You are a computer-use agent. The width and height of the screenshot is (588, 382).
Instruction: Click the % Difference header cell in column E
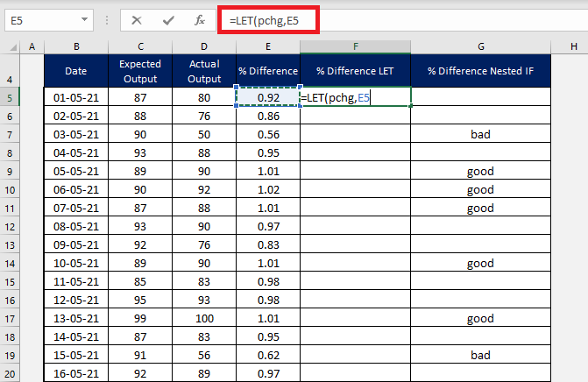pyautogui.click(x=268, y=71)
